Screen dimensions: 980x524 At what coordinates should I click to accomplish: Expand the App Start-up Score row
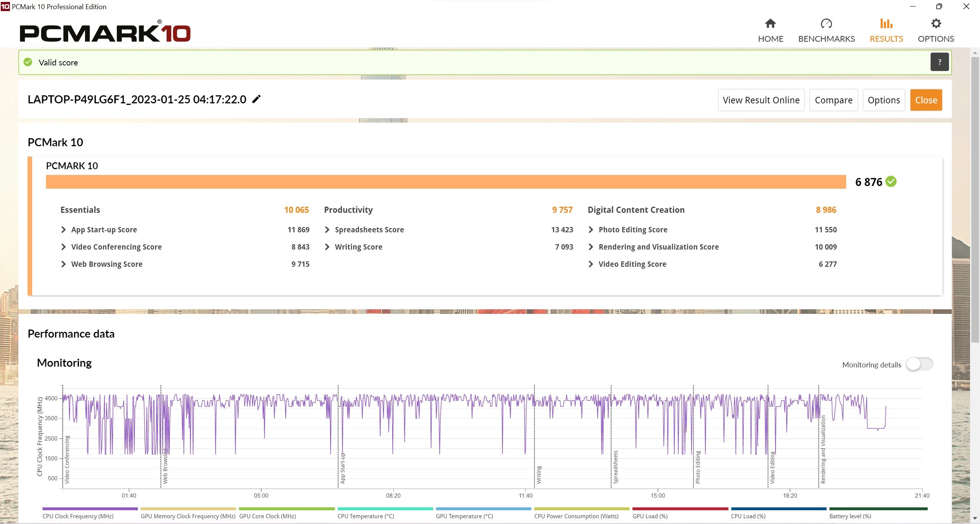(64, 229)
